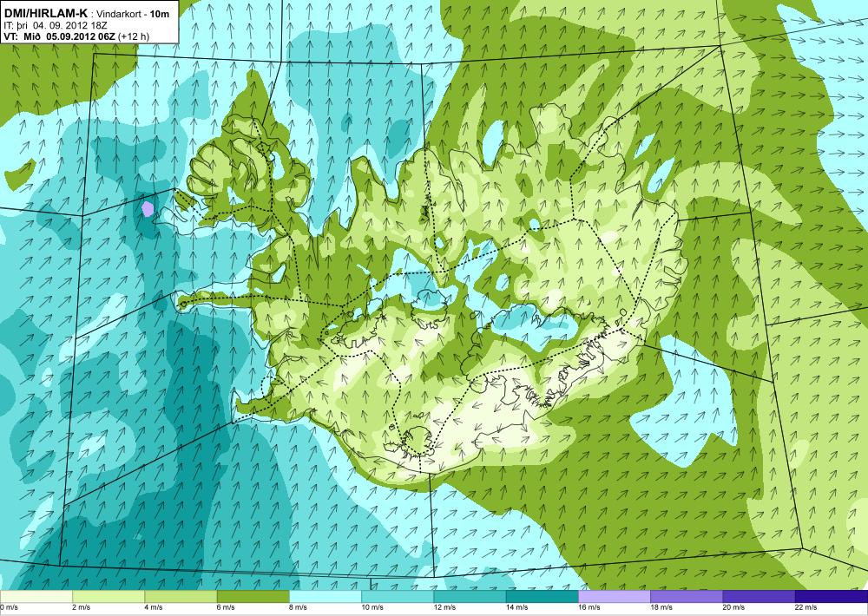Click the 12–14 m/s medium teal legend swatch
This screenshot has width=868, height=616.
click(470, 597)
